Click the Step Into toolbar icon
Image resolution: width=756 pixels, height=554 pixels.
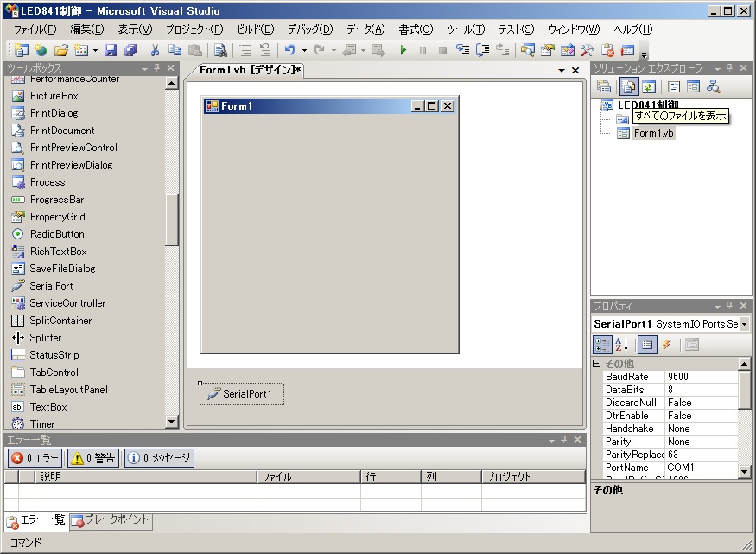pyautogui.click(x=463, y=50)
